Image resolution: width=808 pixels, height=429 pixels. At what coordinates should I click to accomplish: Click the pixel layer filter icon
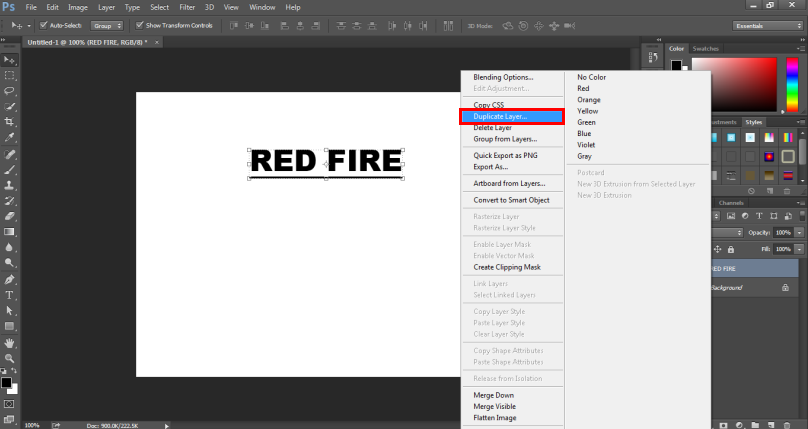click(731, 216)
